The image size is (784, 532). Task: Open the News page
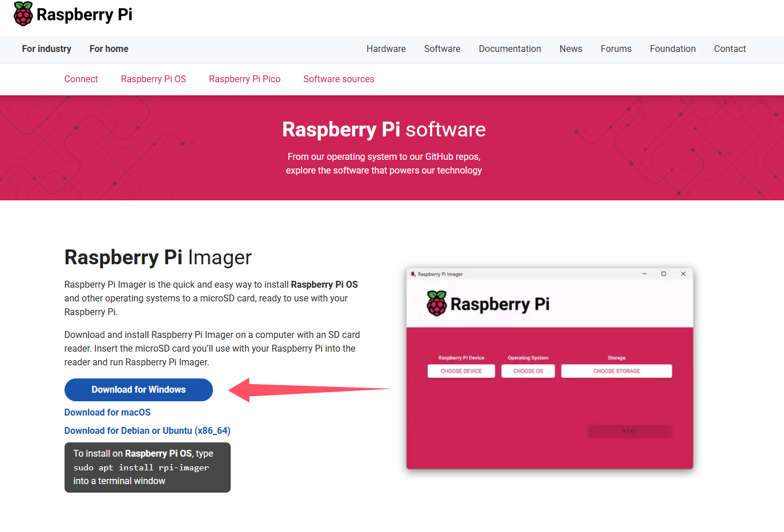coord(571,49)
